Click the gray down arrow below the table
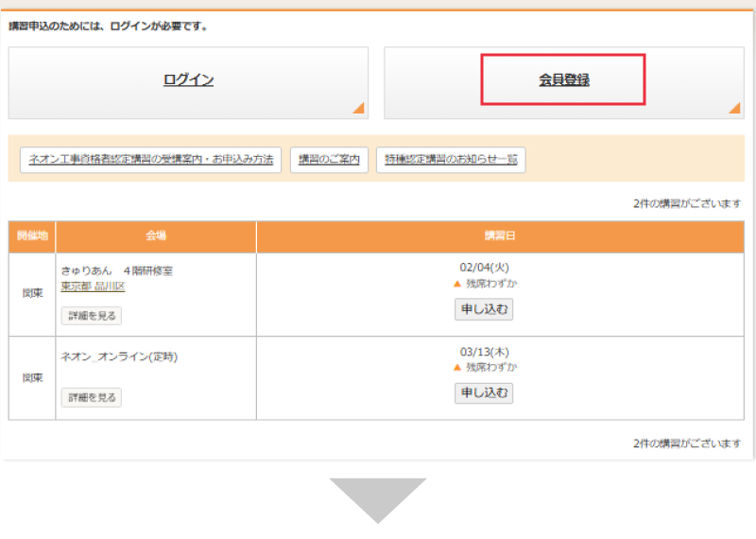756x539 pixels. click(x=377, y=499)
